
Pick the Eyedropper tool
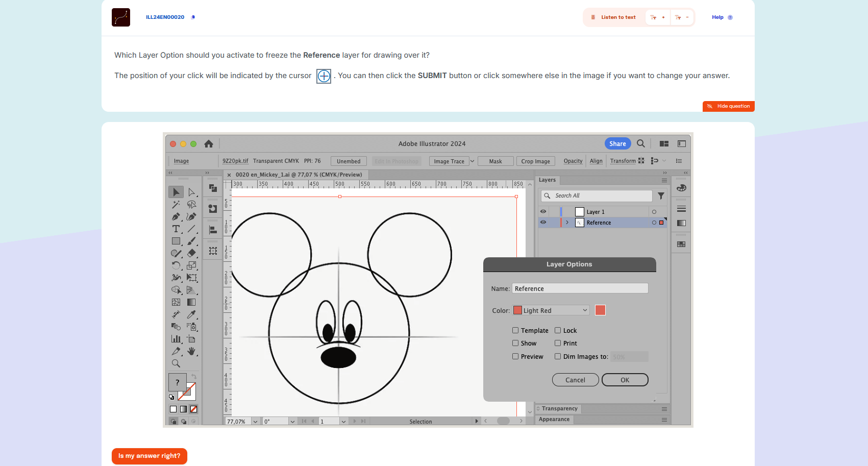(191, 314)
